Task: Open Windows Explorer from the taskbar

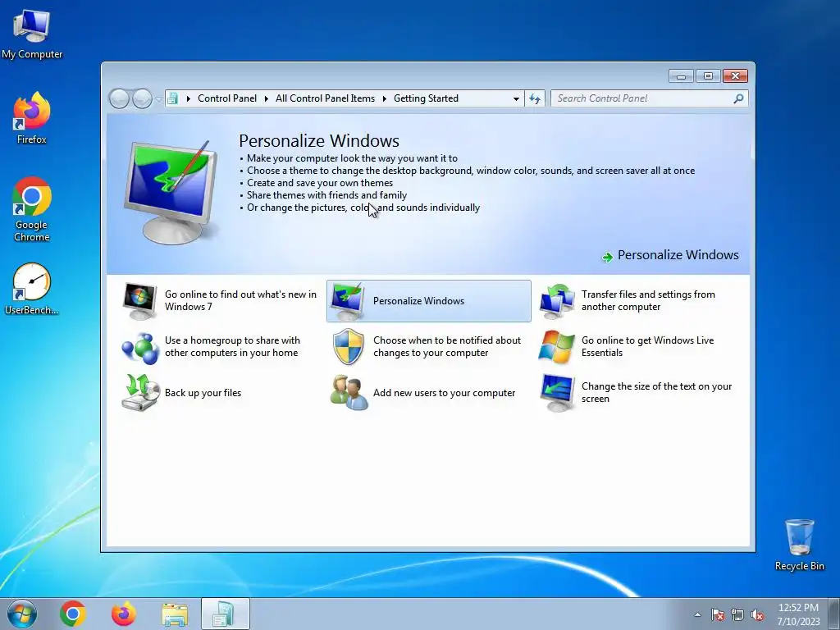Action: tap(175, 614)
